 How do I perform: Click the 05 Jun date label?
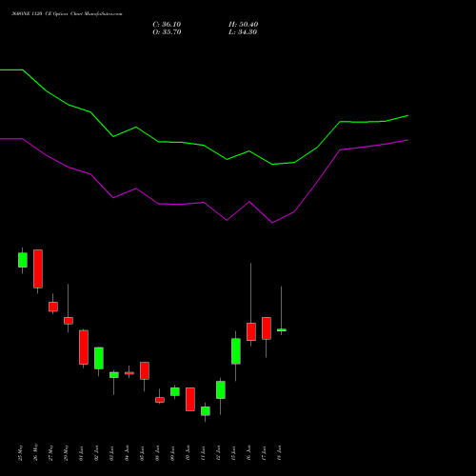(x=143, y=453)
